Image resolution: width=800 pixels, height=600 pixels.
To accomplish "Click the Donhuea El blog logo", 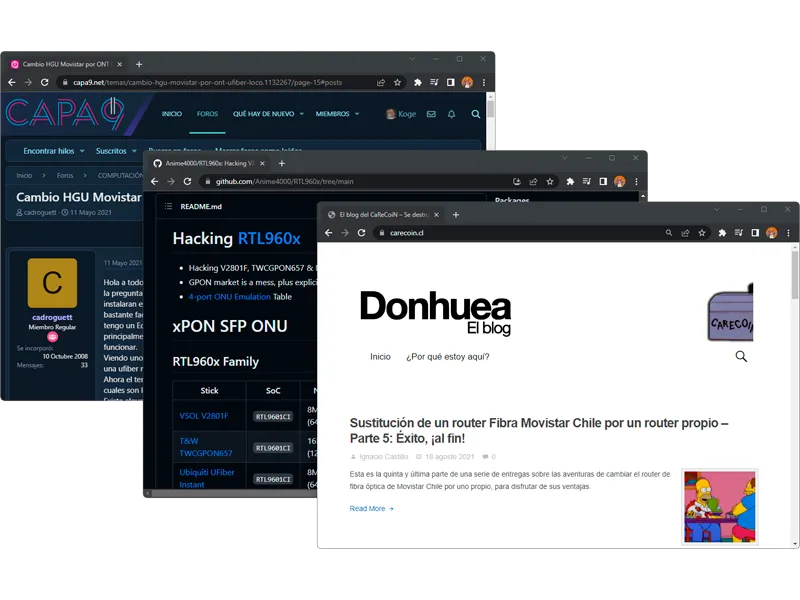I will 435,312.
